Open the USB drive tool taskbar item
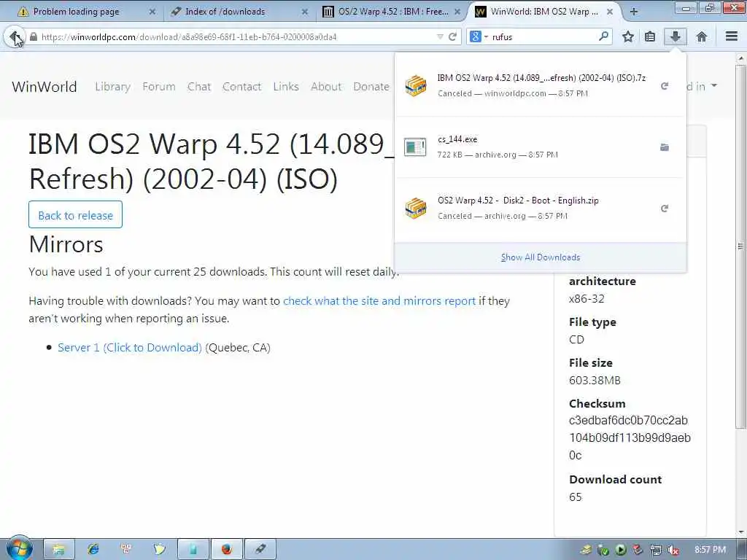The width and height of the screenshot is (747, 560). click(260, 549)
